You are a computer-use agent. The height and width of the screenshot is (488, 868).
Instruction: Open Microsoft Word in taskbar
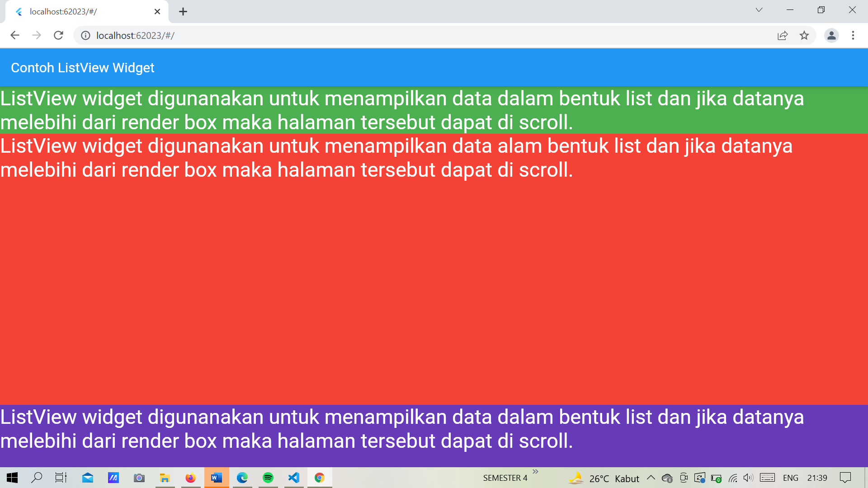click(217, 478)
